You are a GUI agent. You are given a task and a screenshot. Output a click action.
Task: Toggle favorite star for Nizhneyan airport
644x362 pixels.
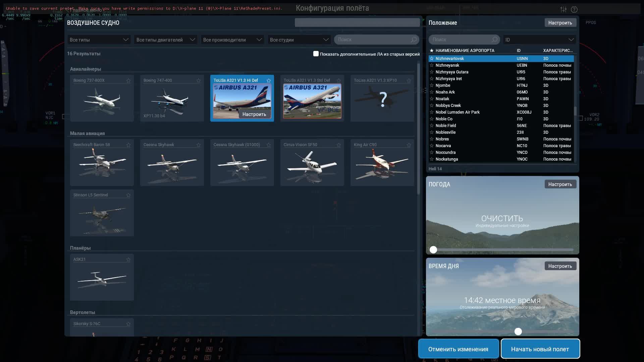pyautogui.click(x=431, y=65)
